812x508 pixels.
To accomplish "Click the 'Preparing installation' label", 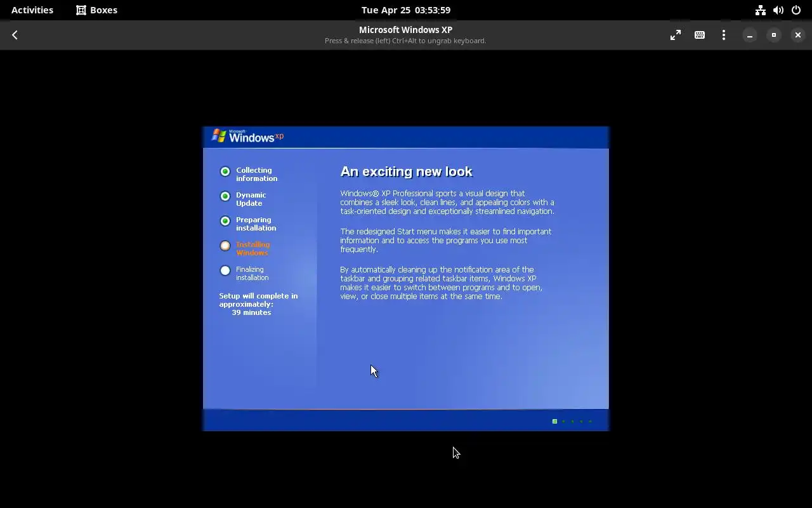I will (256, 224).
